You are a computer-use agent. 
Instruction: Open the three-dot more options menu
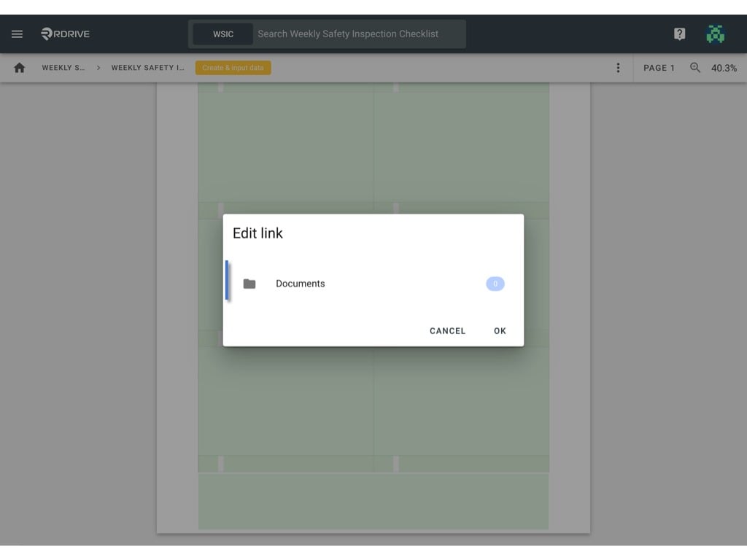click(x=618, y=68)
